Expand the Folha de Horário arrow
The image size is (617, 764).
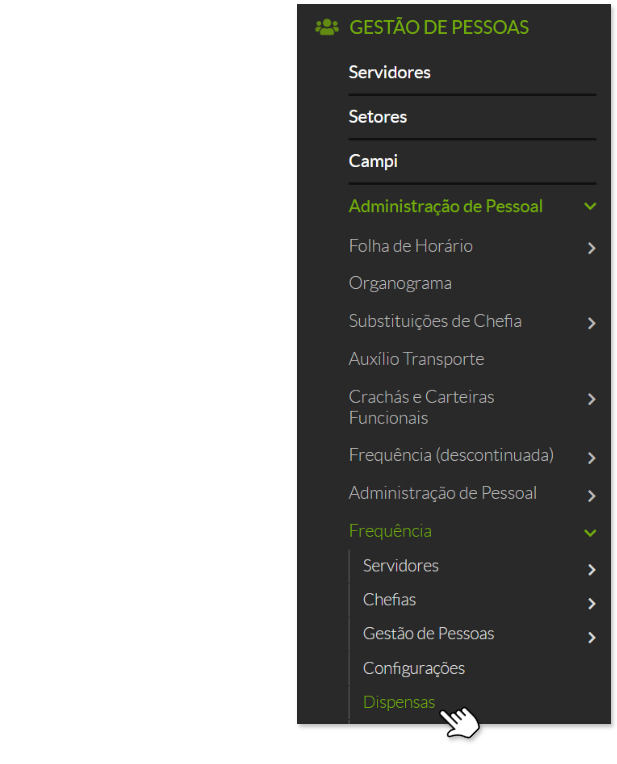[x=592, y=248]
